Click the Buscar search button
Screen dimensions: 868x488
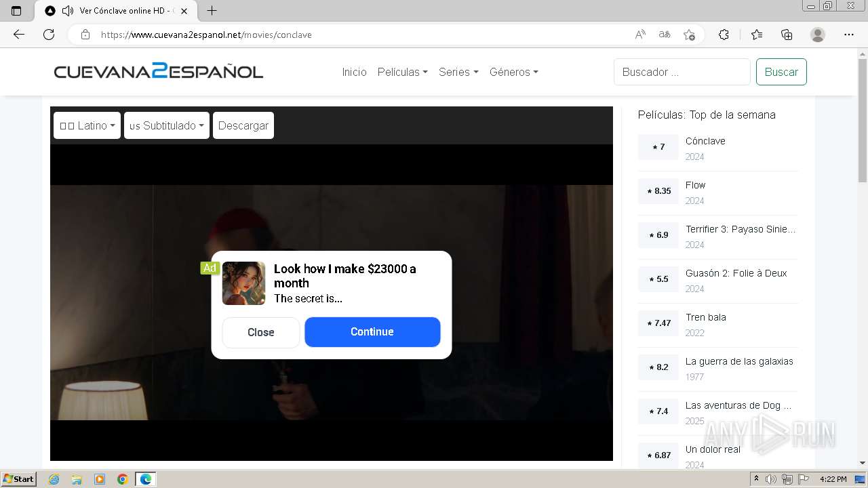point(781,72)
